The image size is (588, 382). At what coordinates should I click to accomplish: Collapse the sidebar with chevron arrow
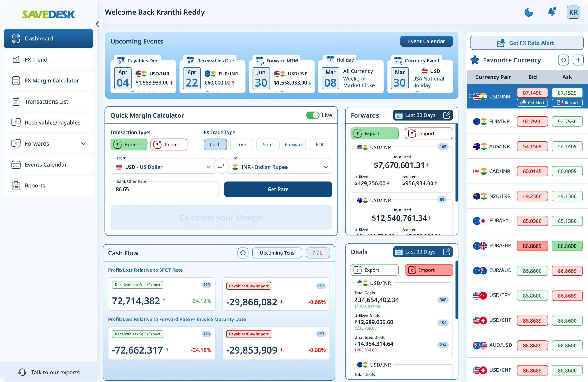click(x=97, y=24)
